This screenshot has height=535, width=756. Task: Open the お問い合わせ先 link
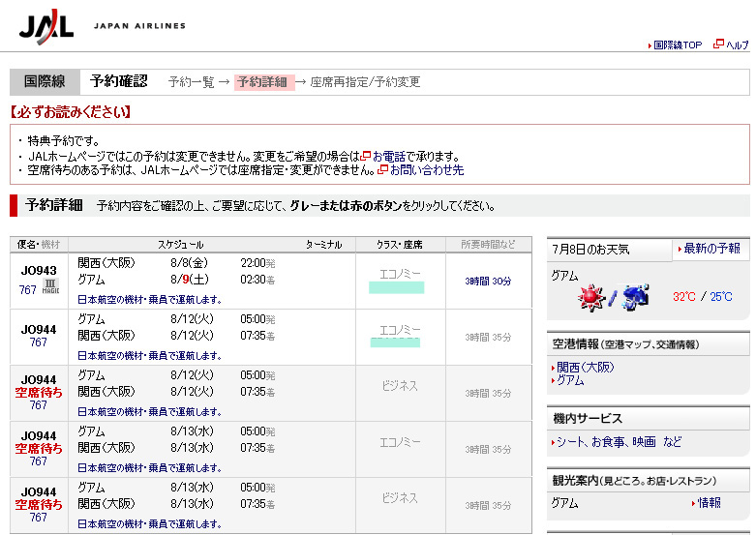pos(427,170)
